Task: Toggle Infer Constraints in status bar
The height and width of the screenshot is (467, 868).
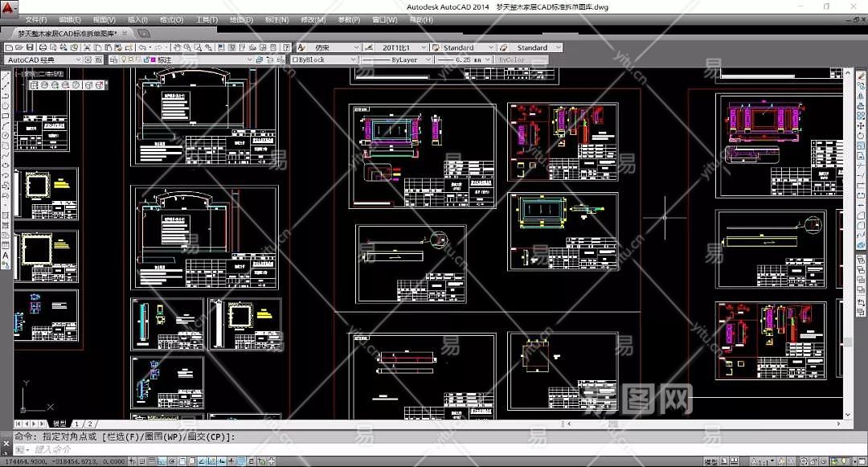Action: (x=132, y=461)
